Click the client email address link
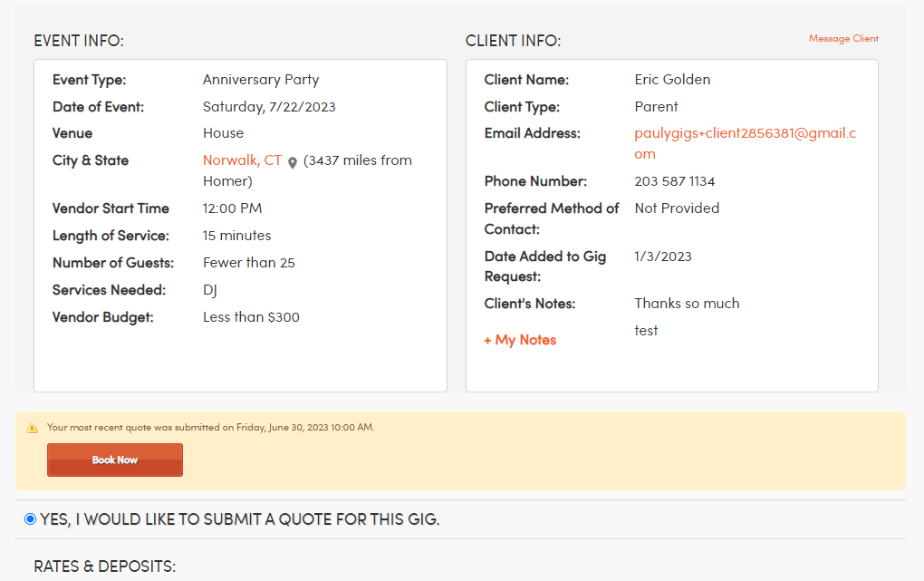924x581 pixels. pos(745,143)
